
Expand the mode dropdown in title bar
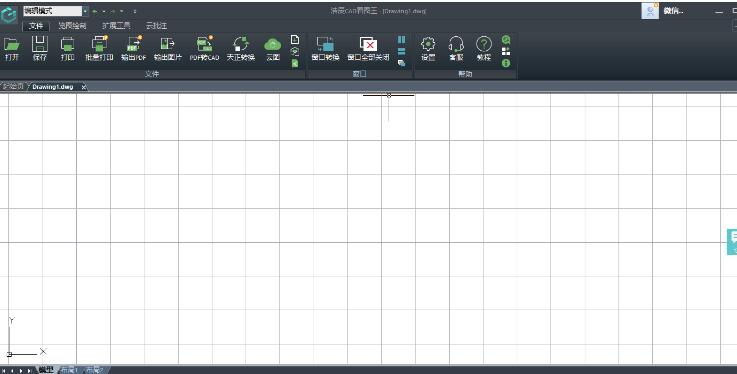point(85,11)
